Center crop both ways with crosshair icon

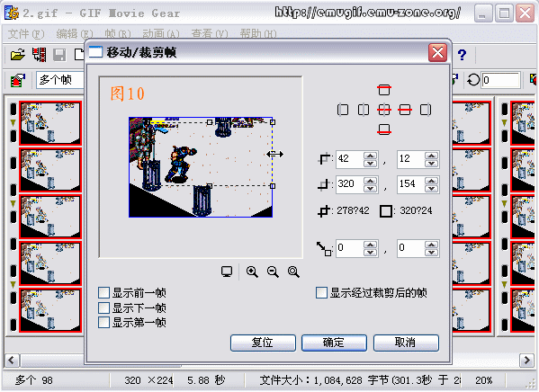[384, 110]
